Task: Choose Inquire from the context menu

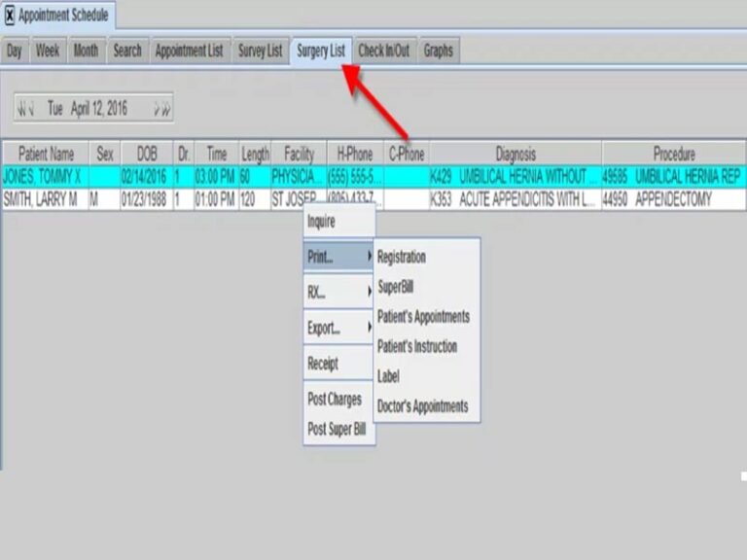Action: click(x=338, y=221)
